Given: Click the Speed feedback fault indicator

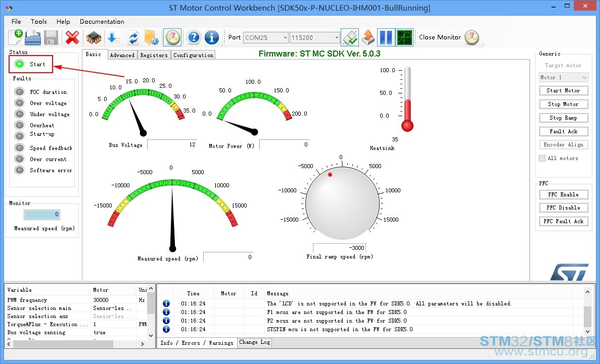Looking at the screenshot, I should point(20,147).
